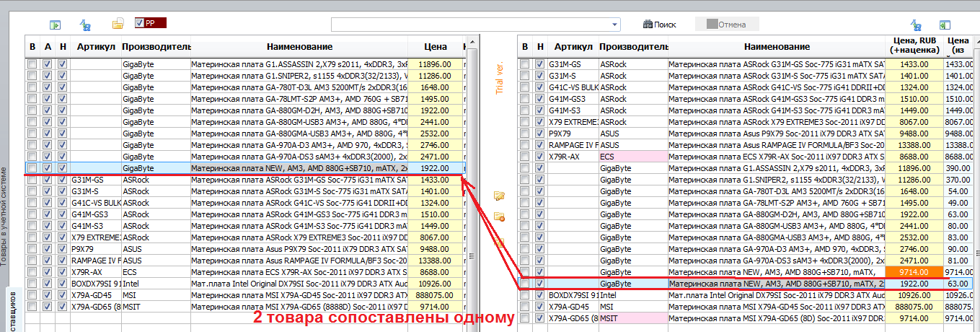This screenshot has height=332, width=980.
Task: Select right row ASRock G31M-GS Soc-775 name
Action: [776, 64]
